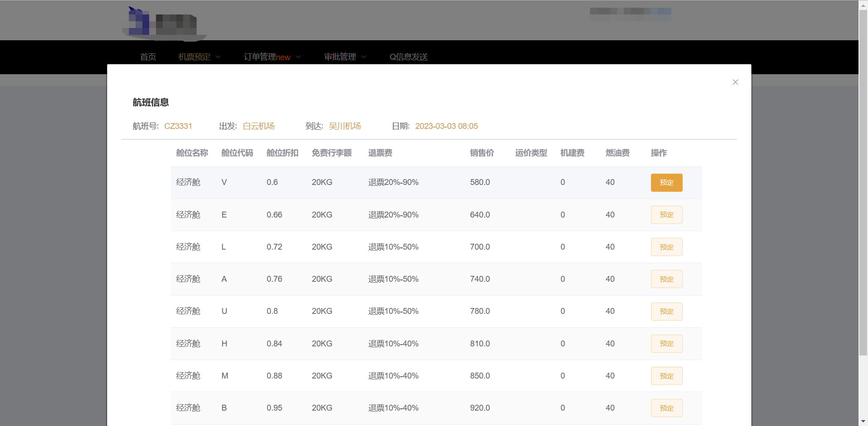Click 经济舱 in the A row
This screenshot has height=426, width=868.
[188, 279]
